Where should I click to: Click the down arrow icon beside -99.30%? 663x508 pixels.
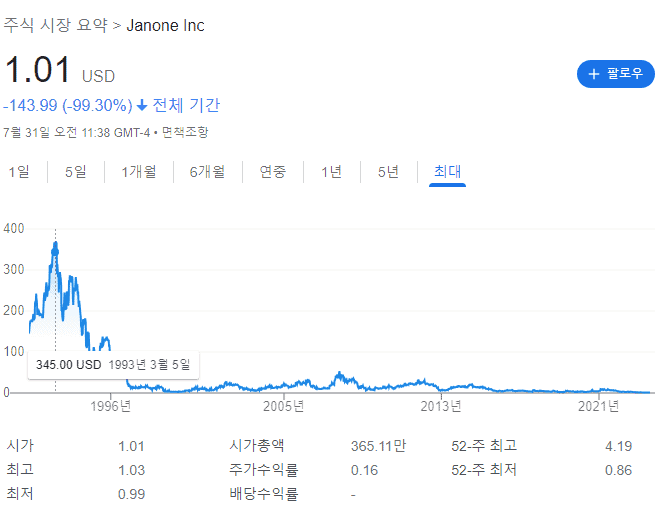[142, 105]
